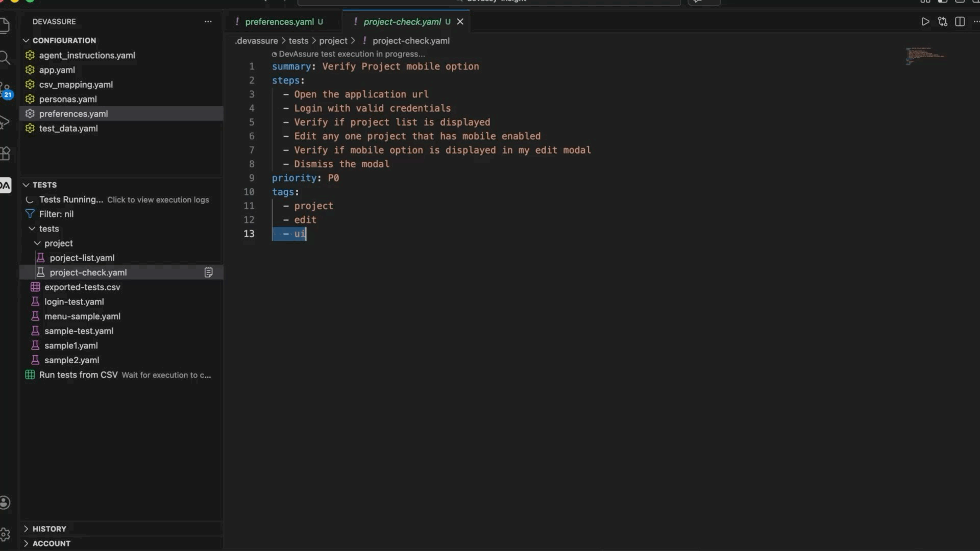The width and height of the screenshot is (980, 551).
Task: Click the minimap code preview
Action: click(x=925, y=56)
